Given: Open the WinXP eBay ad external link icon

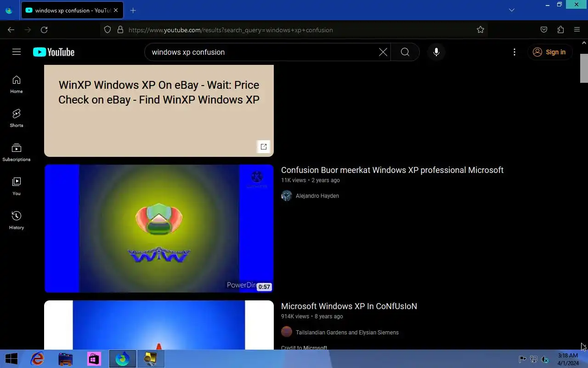Looking at the screenshot, I should tap(264, 147).
